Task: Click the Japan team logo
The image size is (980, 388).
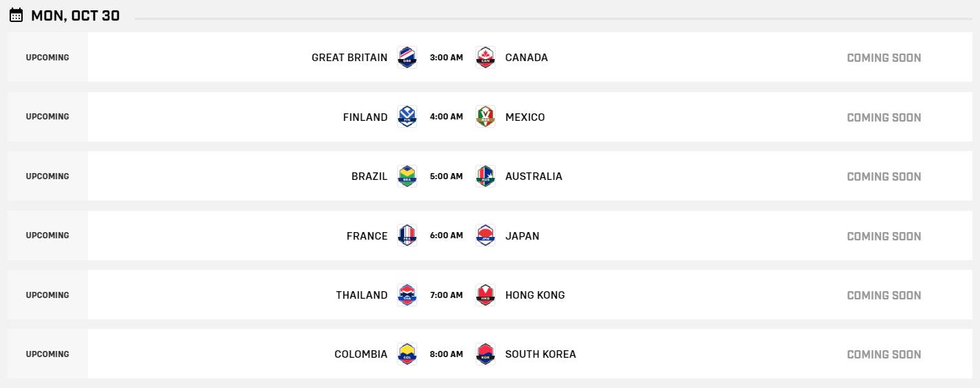Action: [485, 236]
